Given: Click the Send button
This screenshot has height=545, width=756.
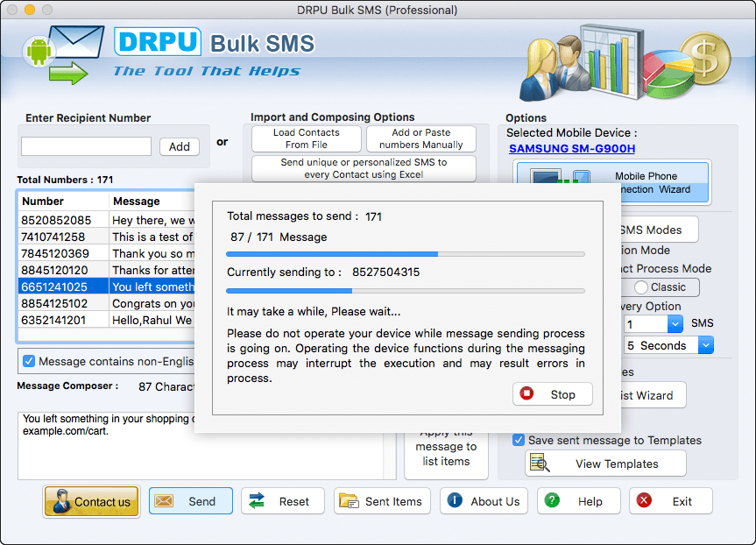Looking at the screenshot, I should pos(190,501).
